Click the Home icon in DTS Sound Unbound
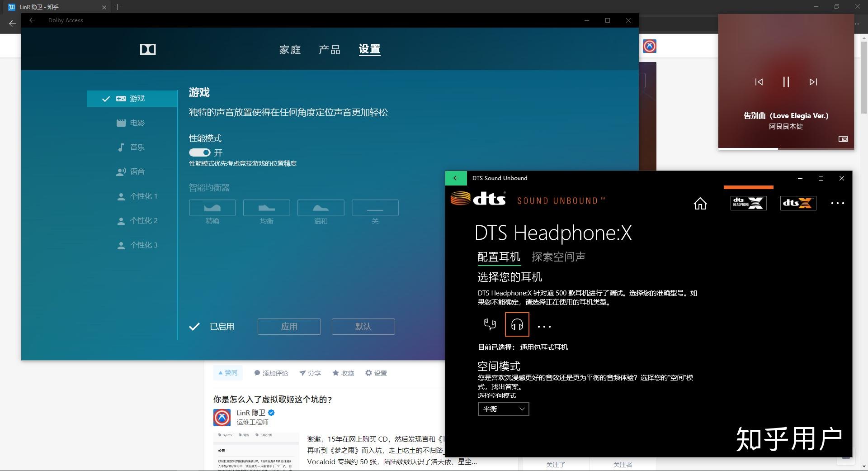 [x=700, y=204]
